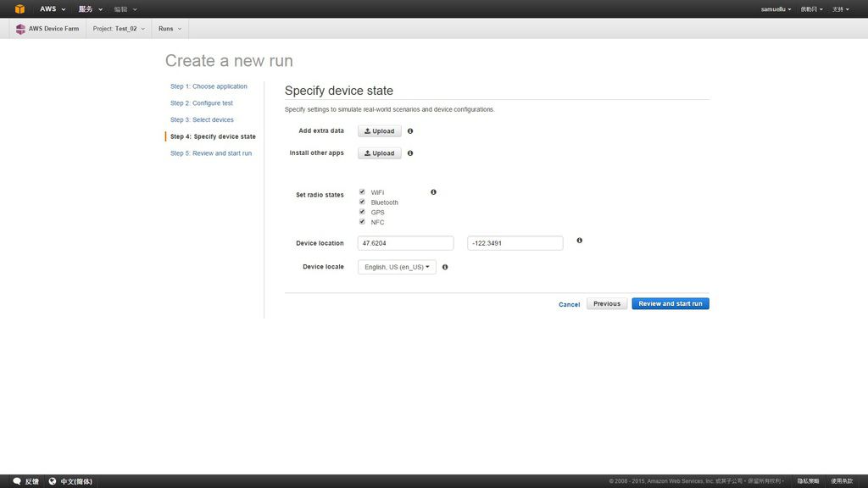Uncheck the WiFi checkbox
Screen dimensions: 868x488
(362, 192)
